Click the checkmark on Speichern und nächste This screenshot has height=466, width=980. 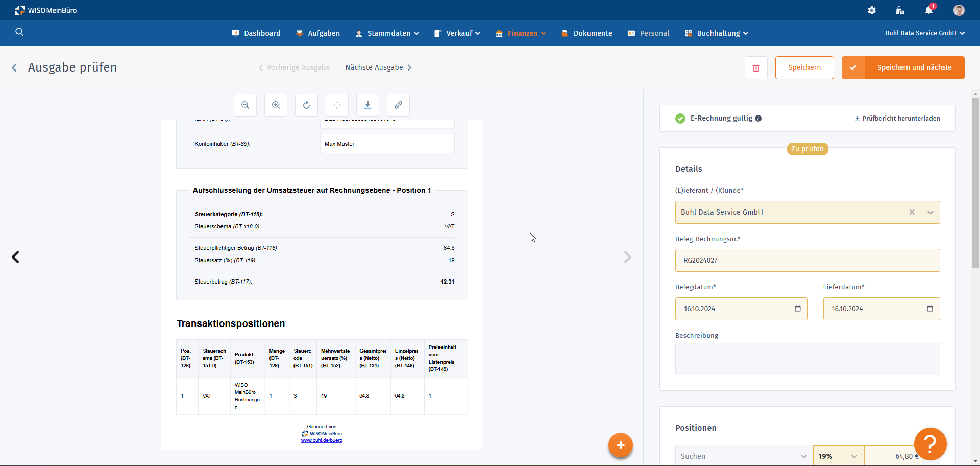[853, 67]
